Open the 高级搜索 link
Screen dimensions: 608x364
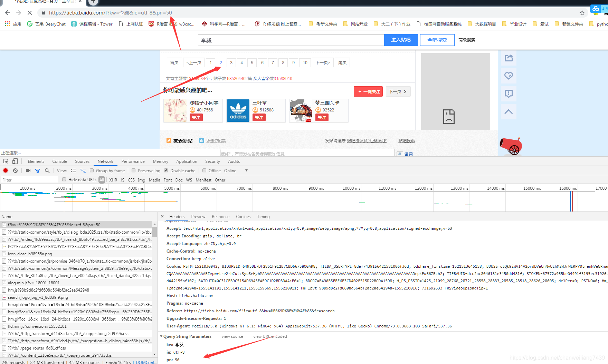[467, 40]
